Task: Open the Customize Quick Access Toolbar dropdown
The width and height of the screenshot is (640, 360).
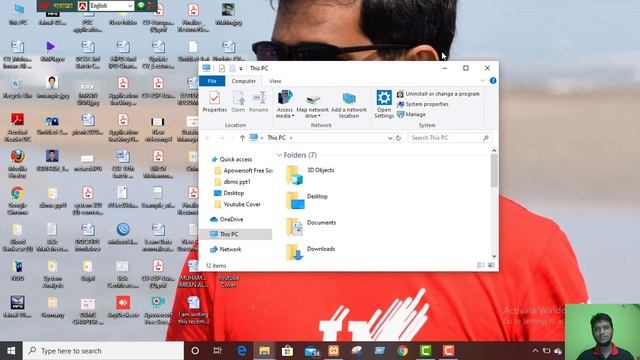Action: [241, 69]
